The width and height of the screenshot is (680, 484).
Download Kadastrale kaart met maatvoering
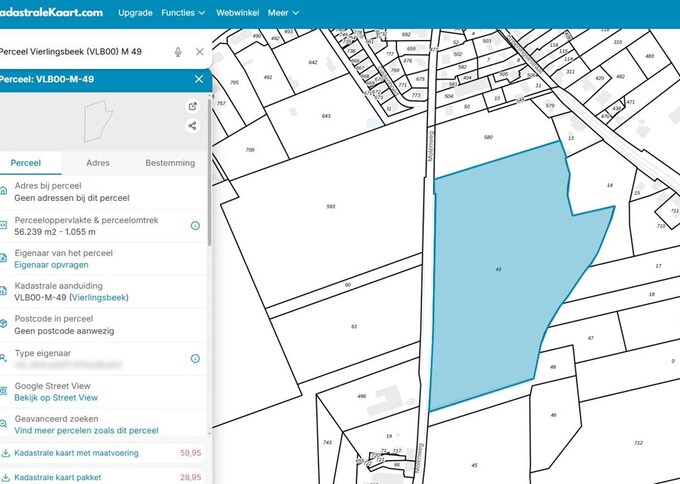point(76,453)
